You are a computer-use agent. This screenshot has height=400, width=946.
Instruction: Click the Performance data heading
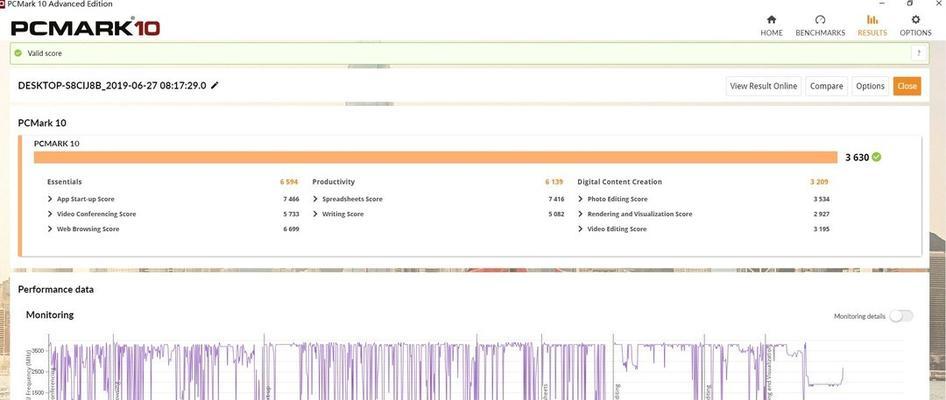[x=56, y=290]
